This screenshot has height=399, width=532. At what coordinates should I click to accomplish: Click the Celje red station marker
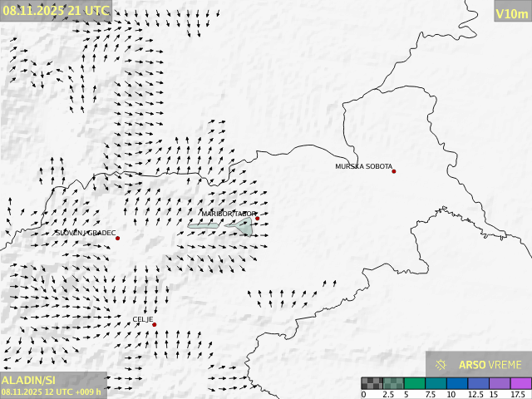click(x=155, y=325)
